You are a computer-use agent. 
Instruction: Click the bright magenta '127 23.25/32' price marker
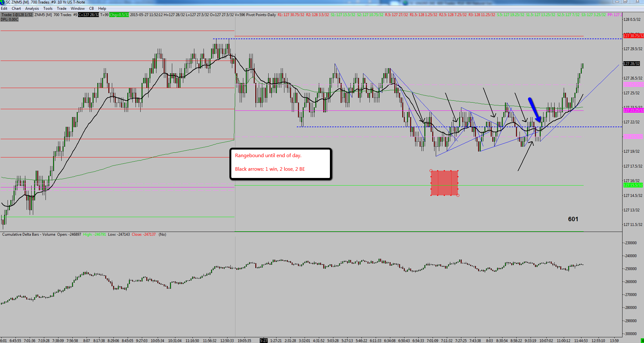coord(633,110)
